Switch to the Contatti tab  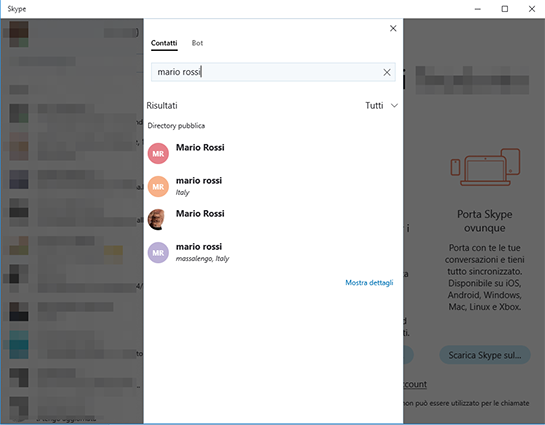164,43
